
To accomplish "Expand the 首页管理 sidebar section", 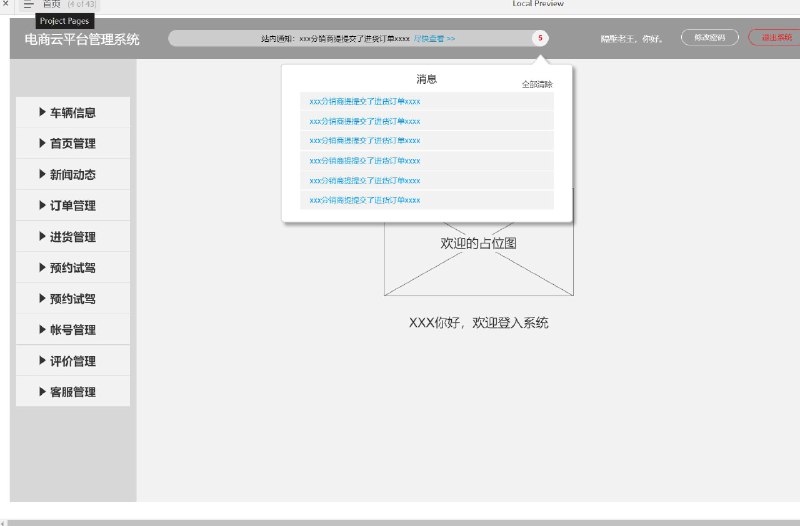I will pos(73,143).
